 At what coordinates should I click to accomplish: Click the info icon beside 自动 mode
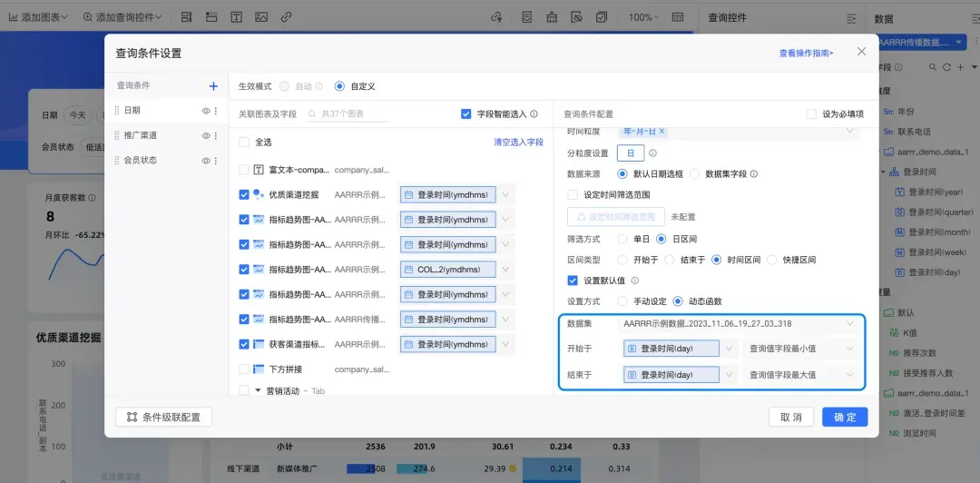point(318,86)
